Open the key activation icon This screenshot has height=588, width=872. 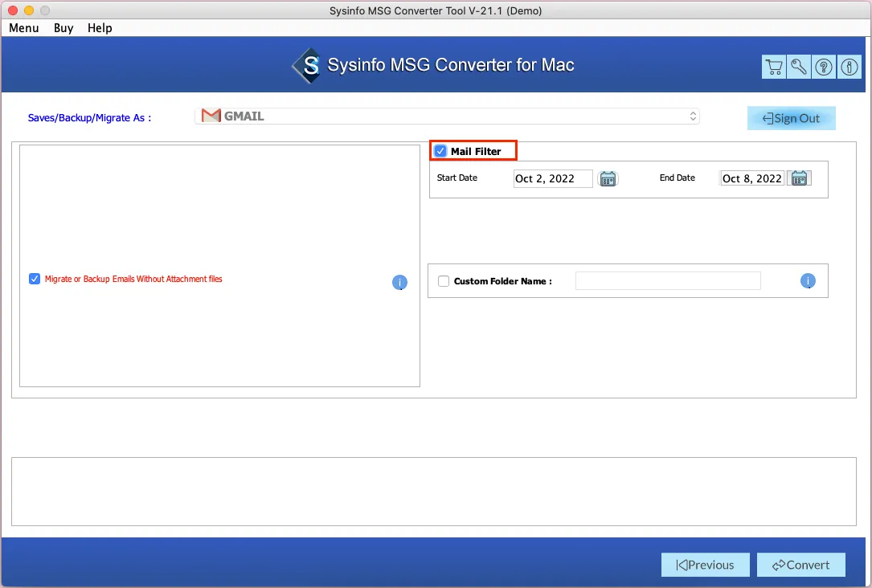pos(799,67)
